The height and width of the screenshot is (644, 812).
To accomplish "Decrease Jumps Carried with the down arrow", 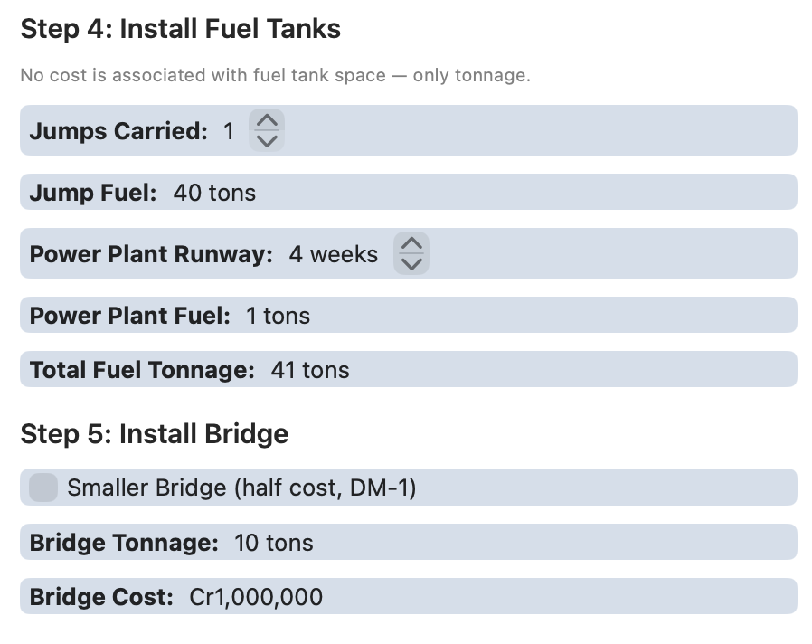I will click(267, 140).
